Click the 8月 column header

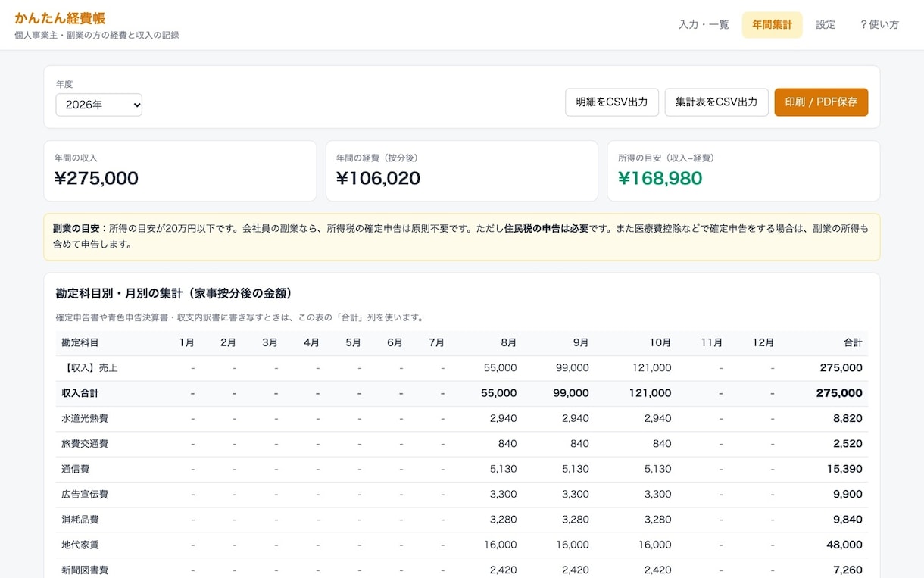508,343
